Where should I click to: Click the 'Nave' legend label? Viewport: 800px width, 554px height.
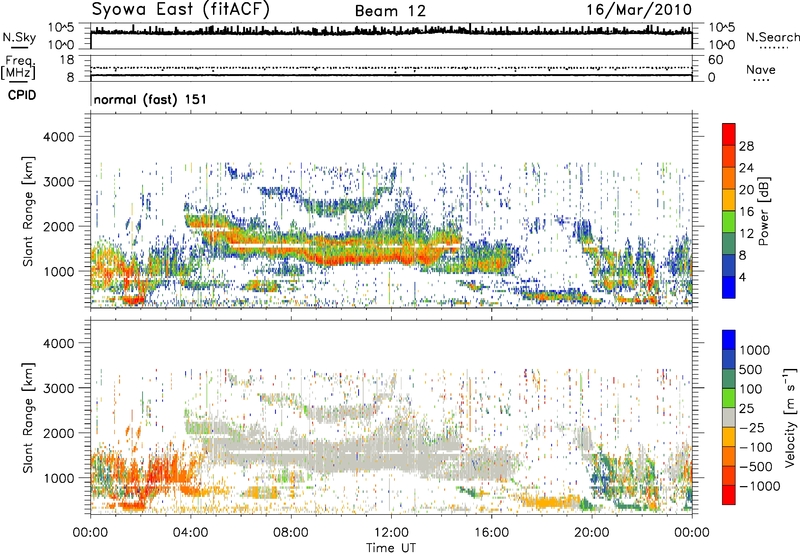click(761, 69)
